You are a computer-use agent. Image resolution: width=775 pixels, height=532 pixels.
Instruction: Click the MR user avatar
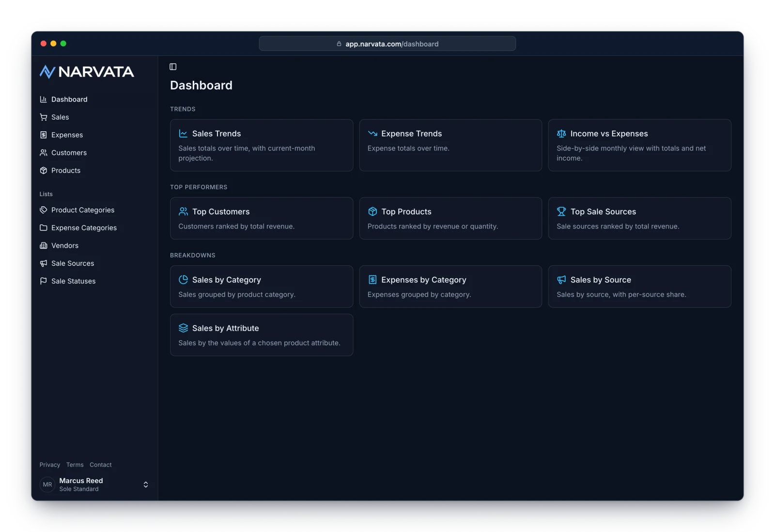(47, 485)
